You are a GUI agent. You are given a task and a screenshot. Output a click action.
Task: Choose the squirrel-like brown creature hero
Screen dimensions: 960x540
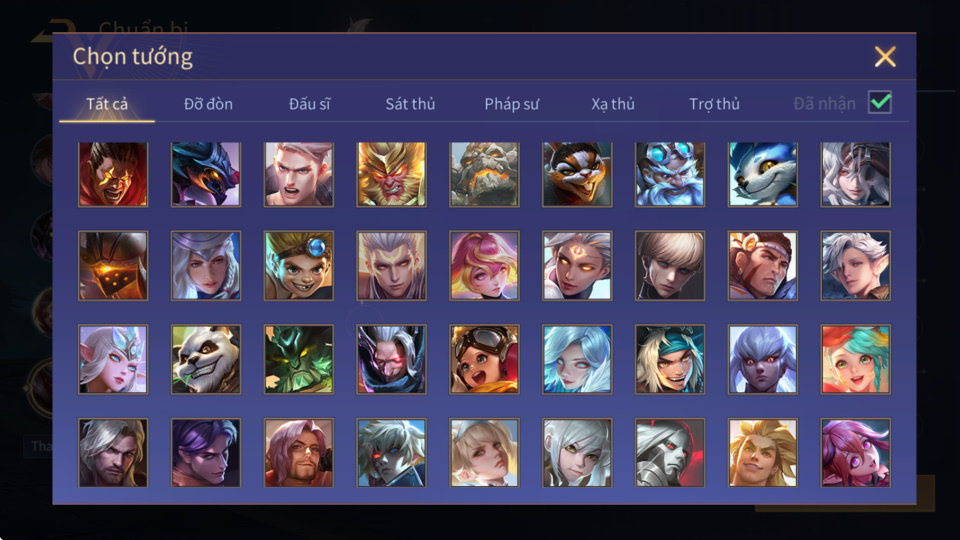577,174
